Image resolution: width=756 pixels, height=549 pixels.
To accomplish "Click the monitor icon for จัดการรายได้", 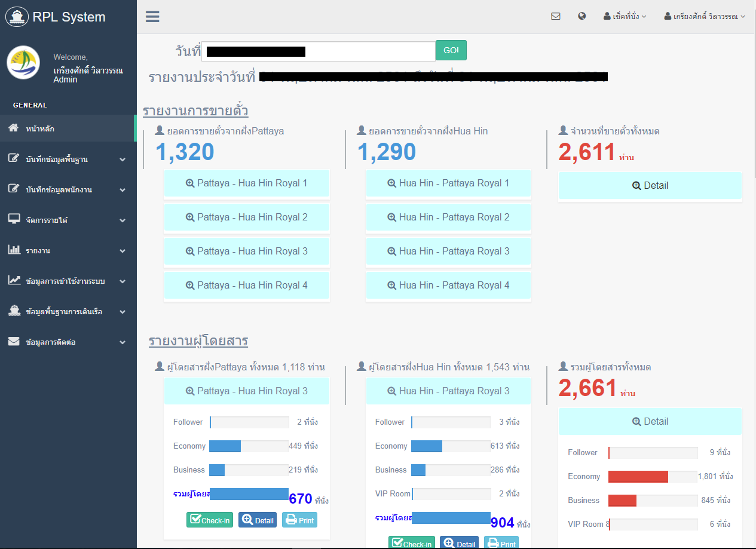I will tap(14, 220).
